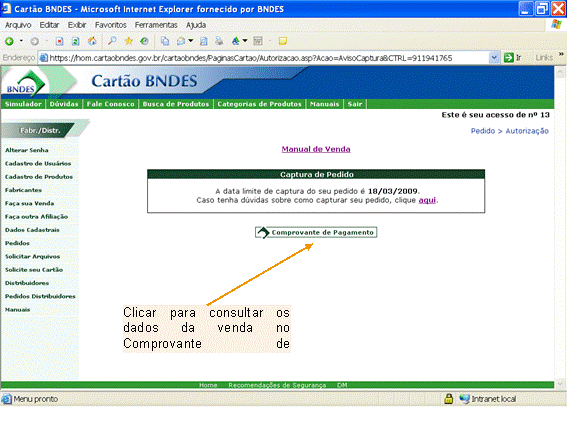
Task: Open the dropdown beside blue A icon
Action: 245,41
